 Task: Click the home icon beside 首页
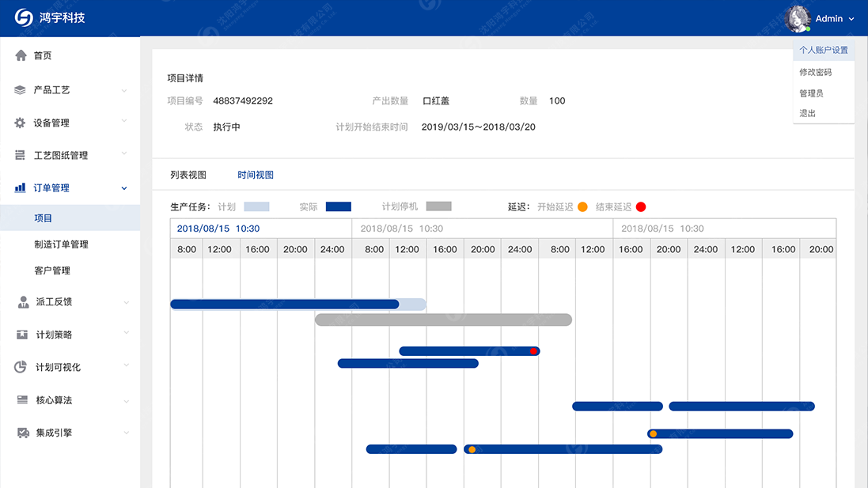pyautogui.click(x=21, y=56)
